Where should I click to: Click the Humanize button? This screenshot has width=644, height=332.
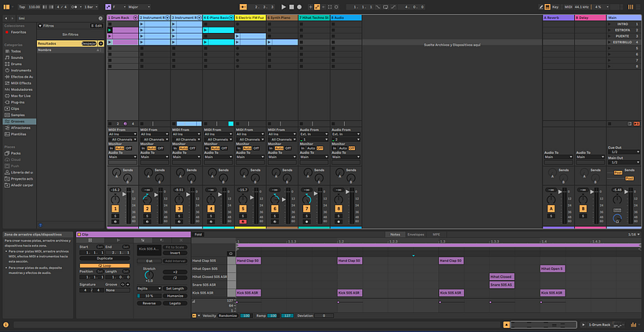click(x=174, y=295)
